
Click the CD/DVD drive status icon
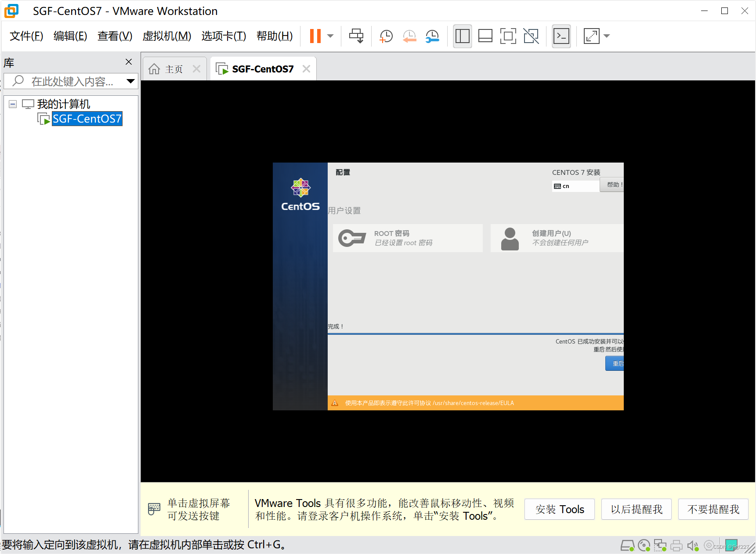[x=644, y=546]
